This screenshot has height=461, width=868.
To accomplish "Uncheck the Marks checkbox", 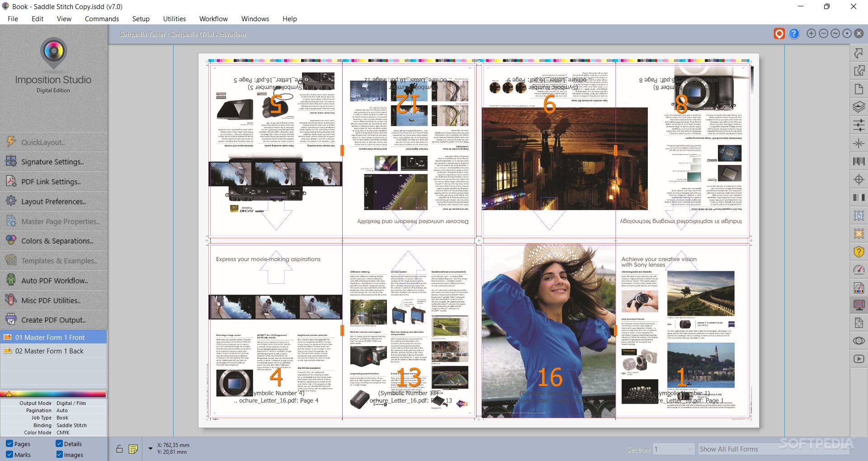I will pos(9,455).
